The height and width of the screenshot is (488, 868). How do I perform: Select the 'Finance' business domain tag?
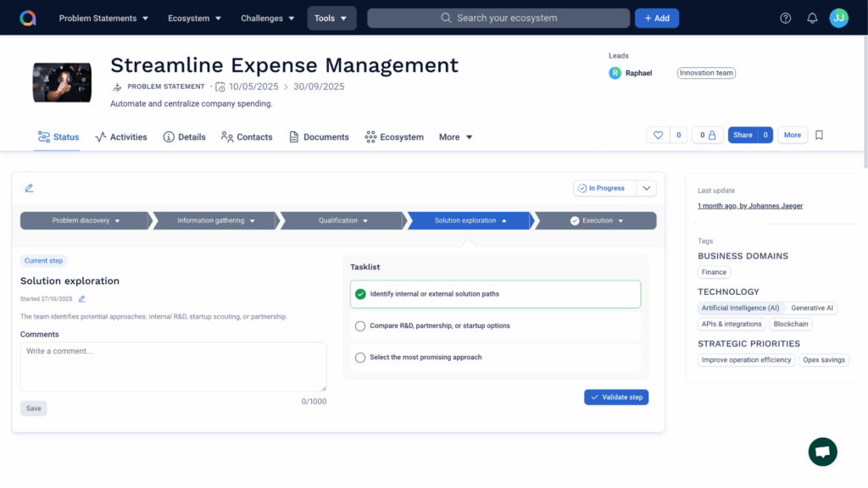click(x=714, y=272)
